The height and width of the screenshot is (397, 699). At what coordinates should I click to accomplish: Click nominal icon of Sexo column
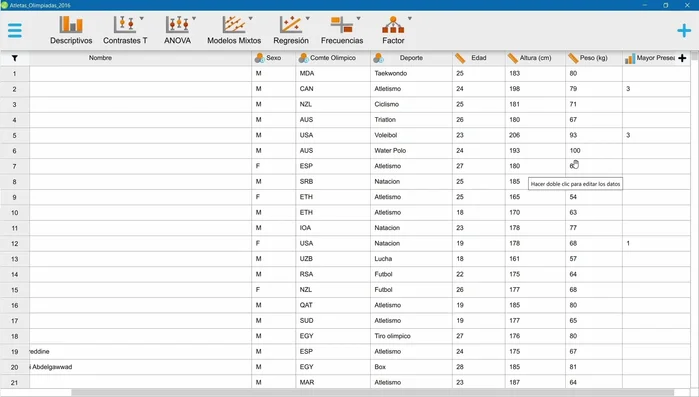point(259,58)
